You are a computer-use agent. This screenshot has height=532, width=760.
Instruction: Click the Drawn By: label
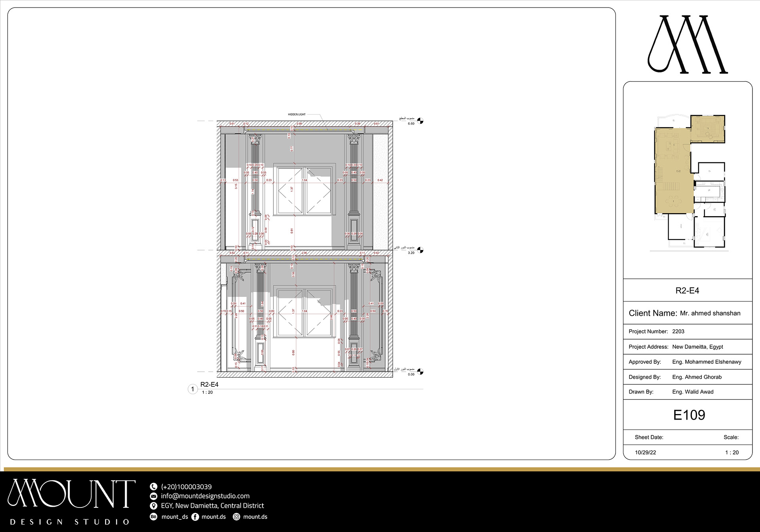tap(641, 392)
